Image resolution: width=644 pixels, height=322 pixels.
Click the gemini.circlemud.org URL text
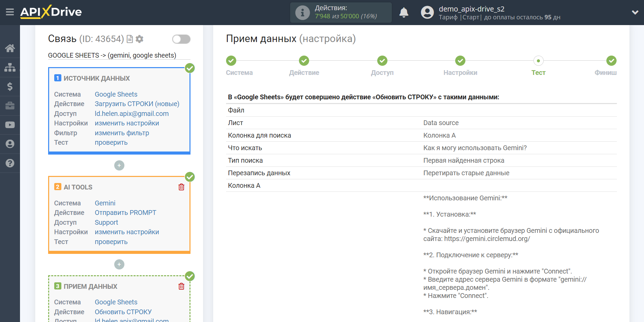[487, 239]
